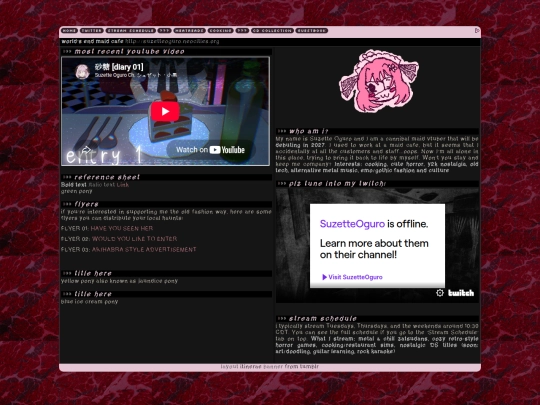The width and height of the screenshot is (540, 405).
Task: Click the video title 'diary 01'
Action: coord(119,67)
